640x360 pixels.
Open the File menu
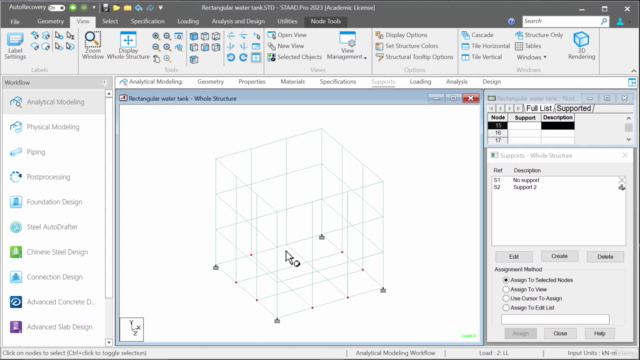pyautogui.click(x=15, y=21)
